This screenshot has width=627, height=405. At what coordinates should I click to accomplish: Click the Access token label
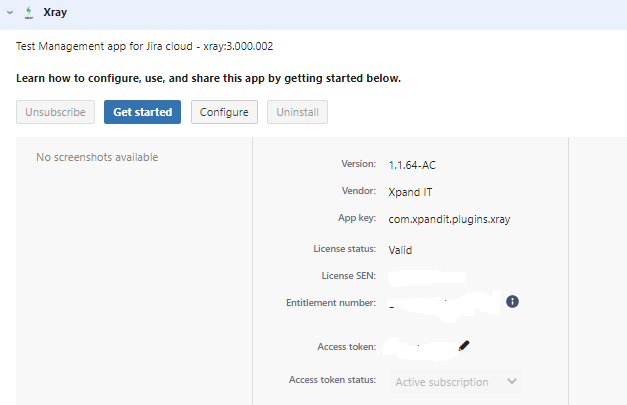347,347
